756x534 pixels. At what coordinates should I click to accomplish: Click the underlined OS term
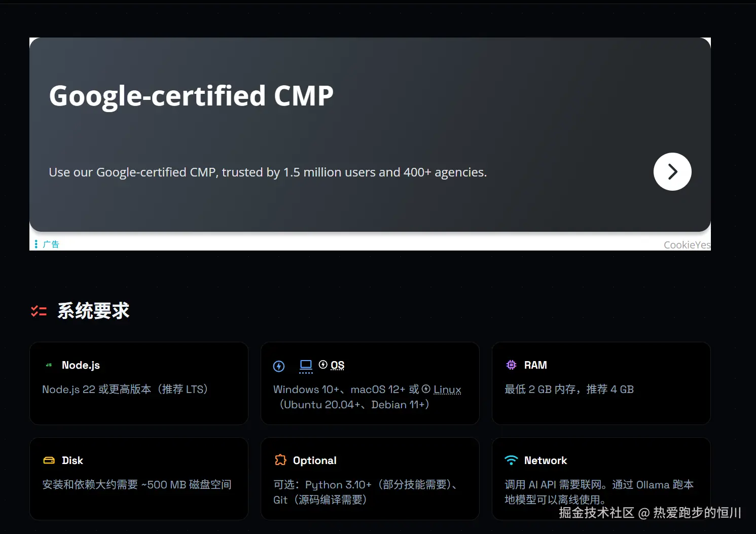point(338,365)
